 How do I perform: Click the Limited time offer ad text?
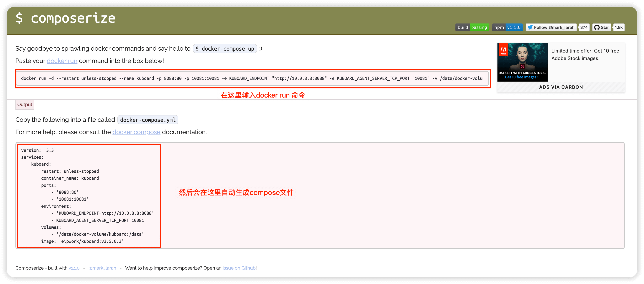click(x=585, y=54)
